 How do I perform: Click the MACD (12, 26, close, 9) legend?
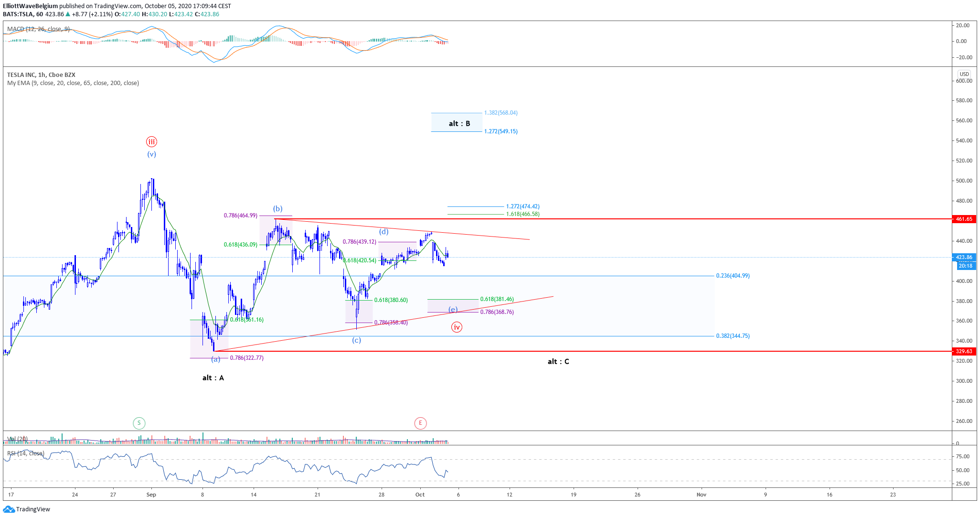click(x=38, y=29)
